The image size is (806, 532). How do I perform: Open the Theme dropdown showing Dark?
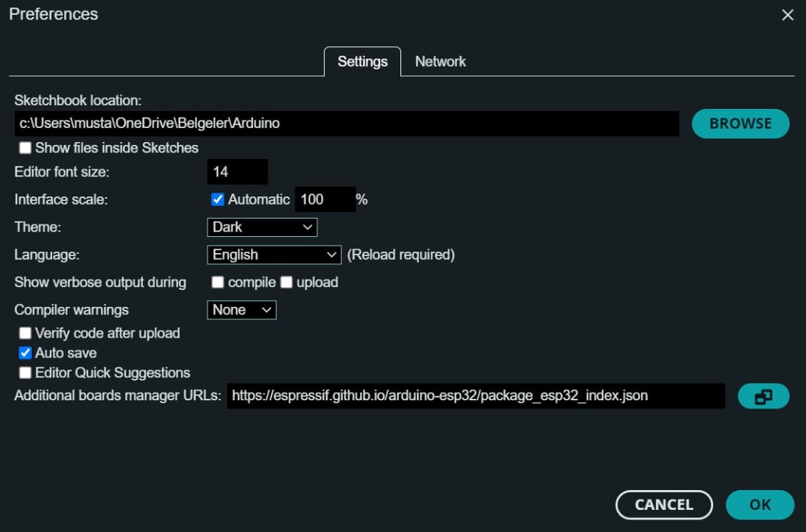[x=262, y=227]
